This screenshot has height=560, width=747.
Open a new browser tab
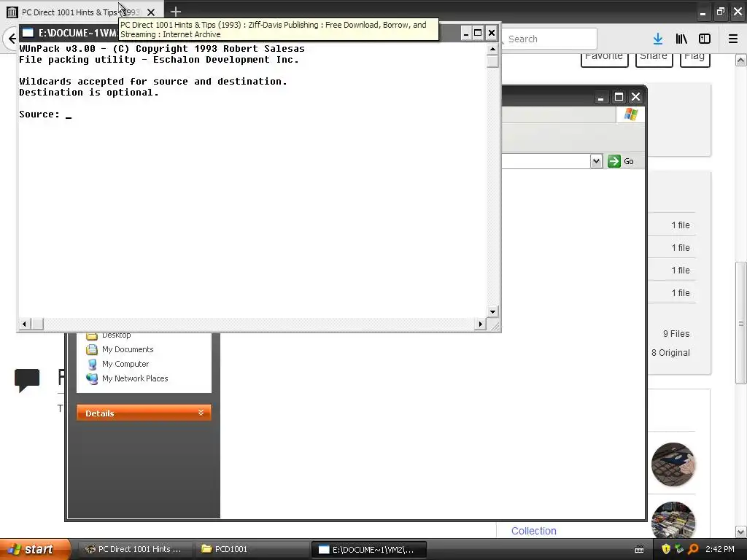[175, 12]
